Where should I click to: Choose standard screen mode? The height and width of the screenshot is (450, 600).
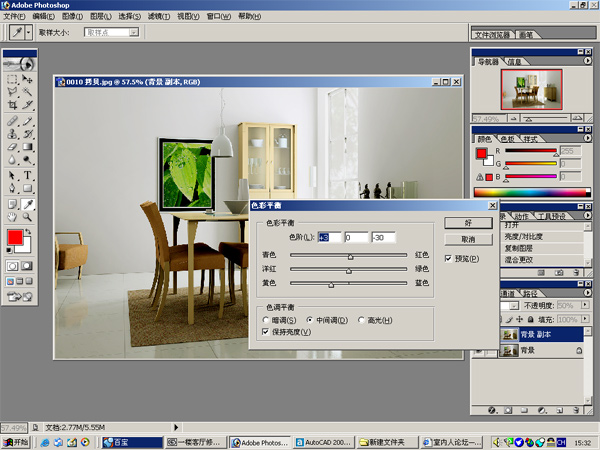click(10, 281)
